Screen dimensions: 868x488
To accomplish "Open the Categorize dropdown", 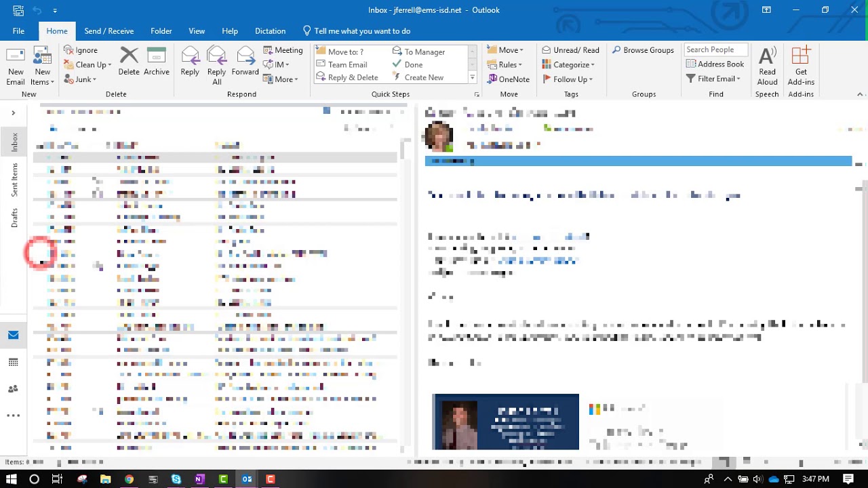I will [x=568, y=64].
